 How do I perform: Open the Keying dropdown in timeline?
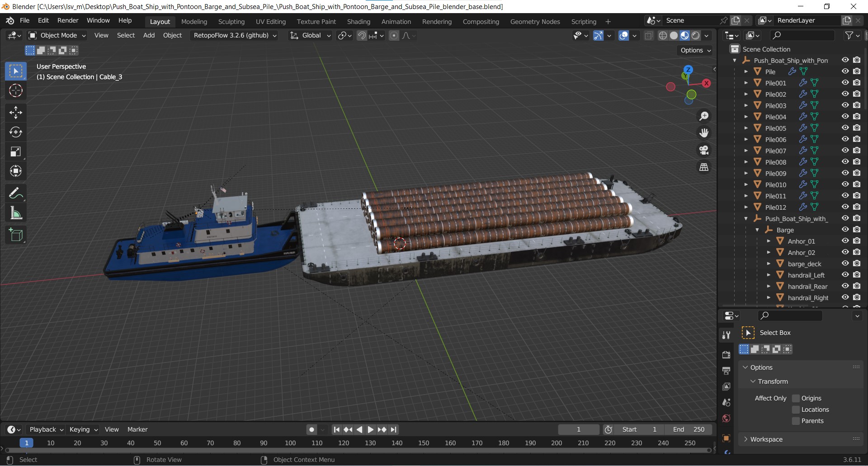pos(83,429)
